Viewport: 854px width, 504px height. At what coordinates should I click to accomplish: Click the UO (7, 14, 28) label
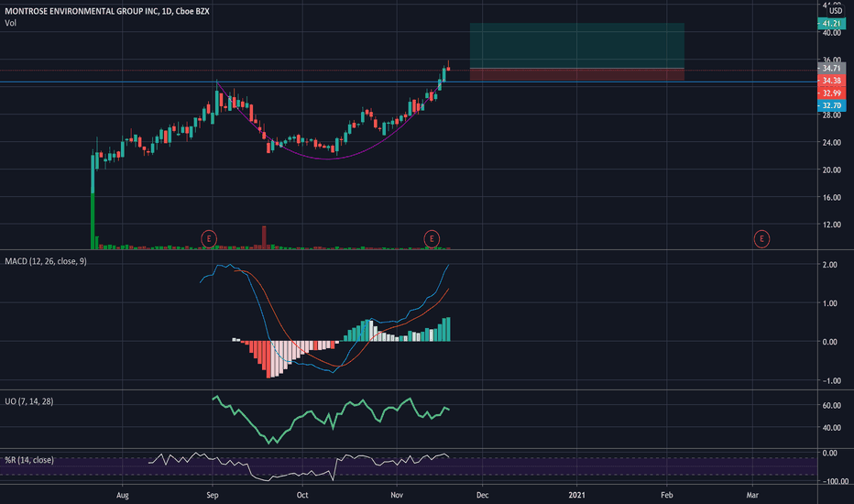[x=29, y=401]
